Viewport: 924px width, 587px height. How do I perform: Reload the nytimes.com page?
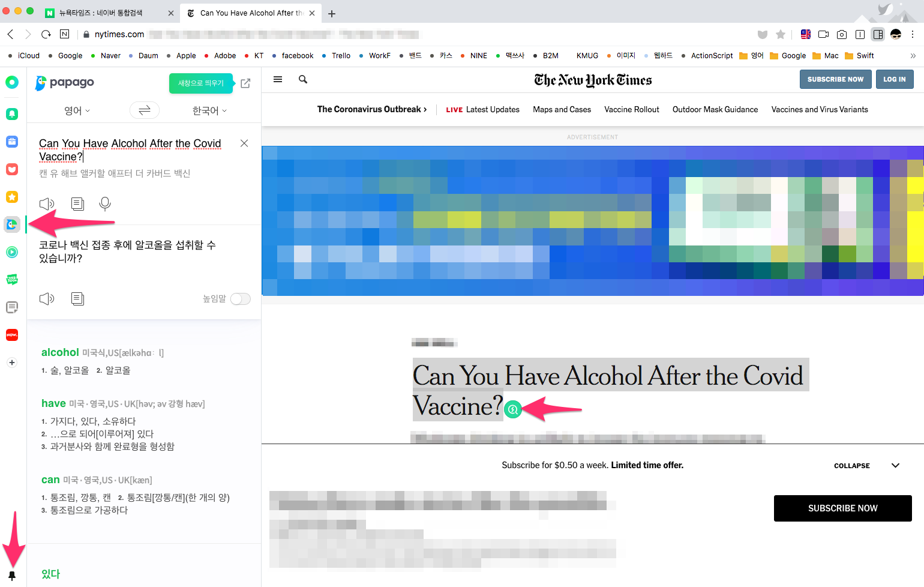coord(46,34)
